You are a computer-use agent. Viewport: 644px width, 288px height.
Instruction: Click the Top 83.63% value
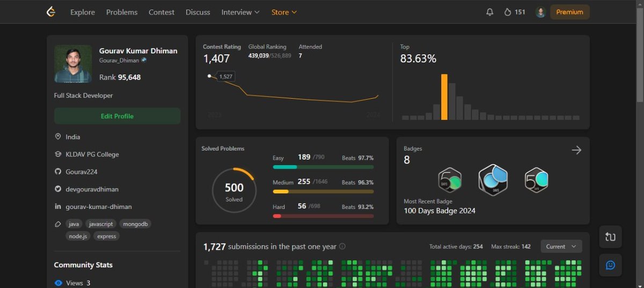pyautogui.click(x=419, y=59)
